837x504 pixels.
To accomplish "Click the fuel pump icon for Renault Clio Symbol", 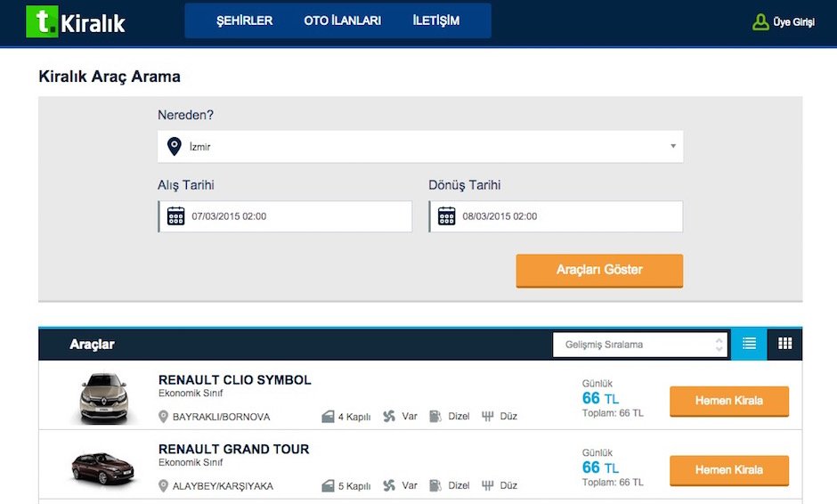I will point(435,416).
